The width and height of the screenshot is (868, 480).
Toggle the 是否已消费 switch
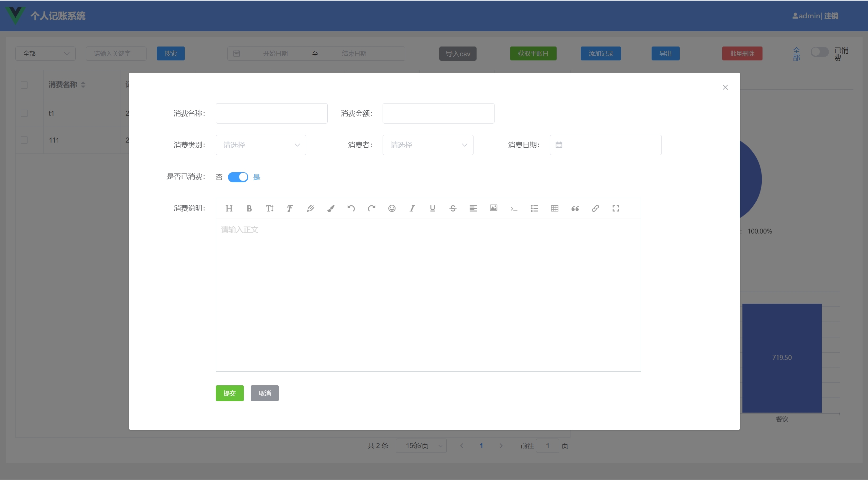238,177
